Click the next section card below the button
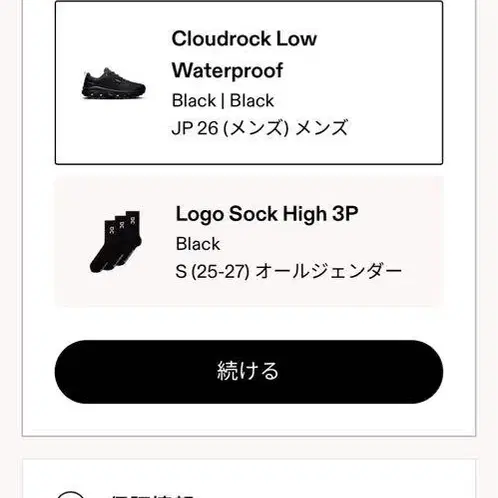Screen dimensions: 498x498 (x=249, y=479)
